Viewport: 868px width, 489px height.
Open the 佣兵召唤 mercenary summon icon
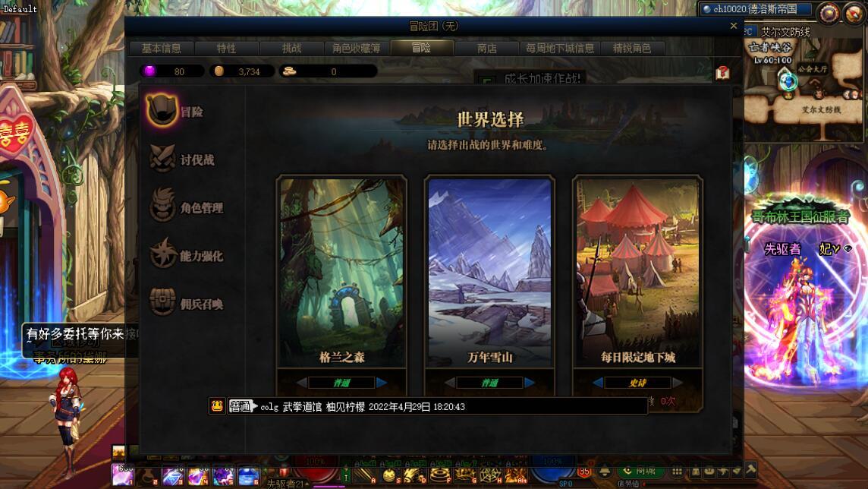click(x=162, y=302)
